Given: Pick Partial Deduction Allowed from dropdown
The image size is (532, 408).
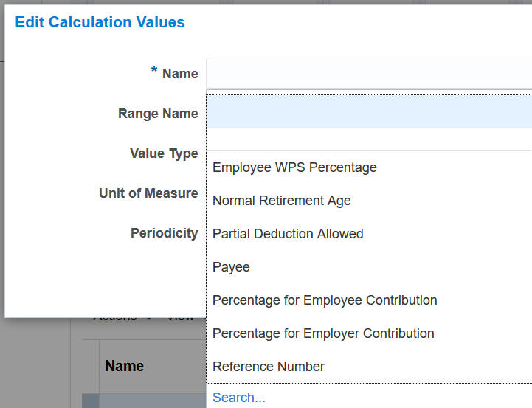Looking at the screenshot, I should pyautogui.click(x=288, y=234).
